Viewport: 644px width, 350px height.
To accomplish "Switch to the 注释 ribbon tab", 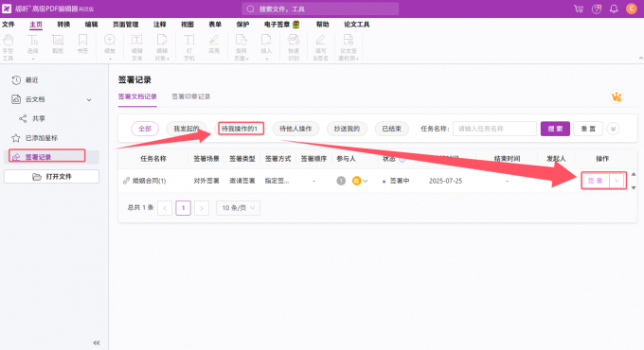I will coord(160,25).
